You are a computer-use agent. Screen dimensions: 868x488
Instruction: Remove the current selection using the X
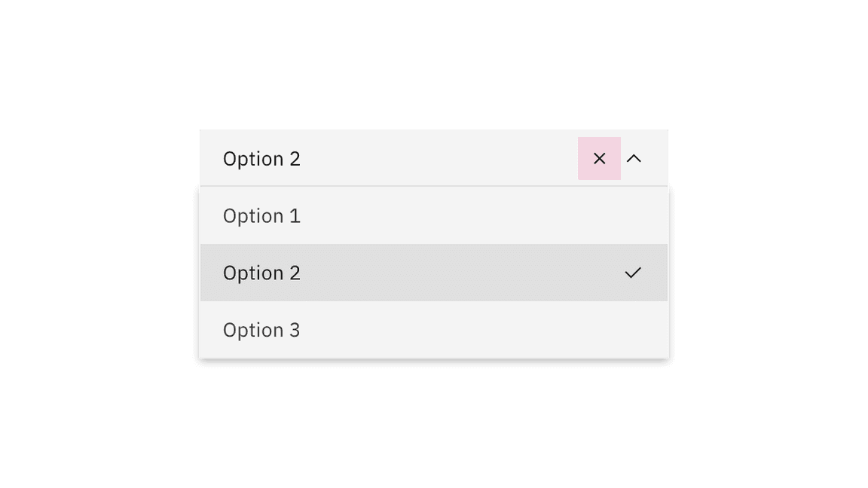(x=599, y=158)
